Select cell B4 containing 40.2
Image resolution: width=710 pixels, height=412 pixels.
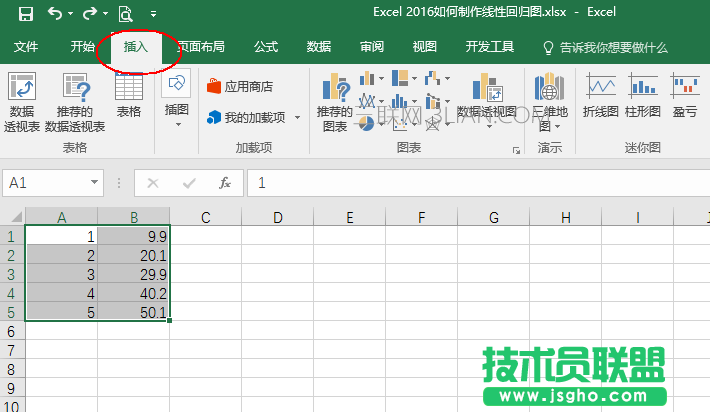pyautogui.click(x=134, y=293)
